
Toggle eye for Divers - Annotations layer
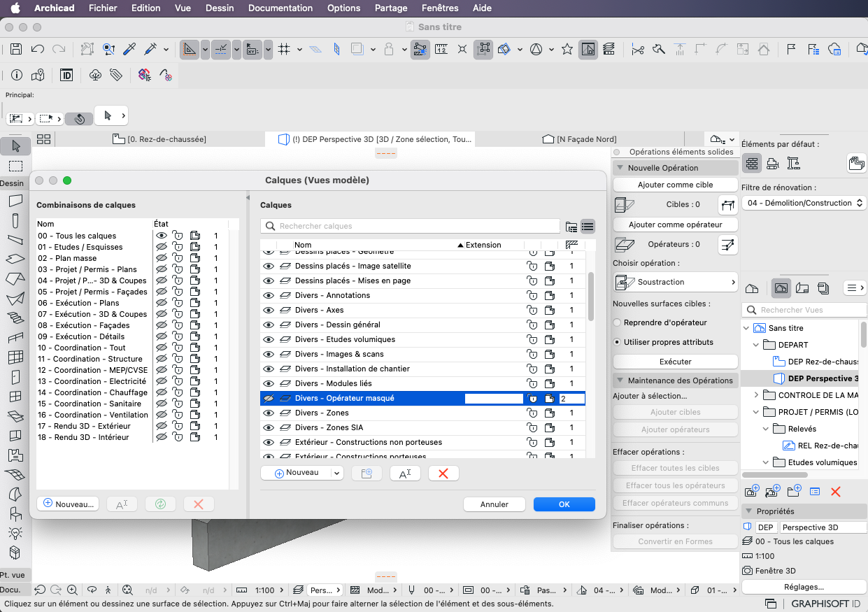(268, 295)
